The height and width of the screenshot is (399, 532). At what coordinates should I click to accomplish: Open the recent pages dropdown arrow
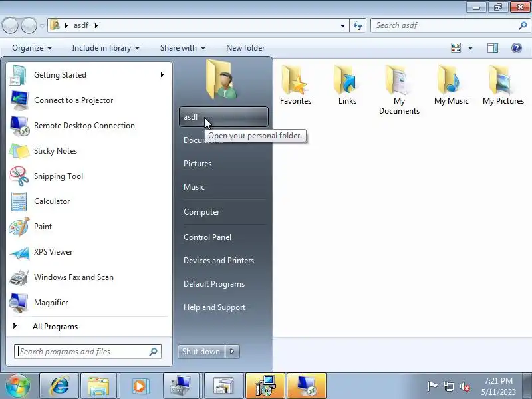click(x=42, y=25)
